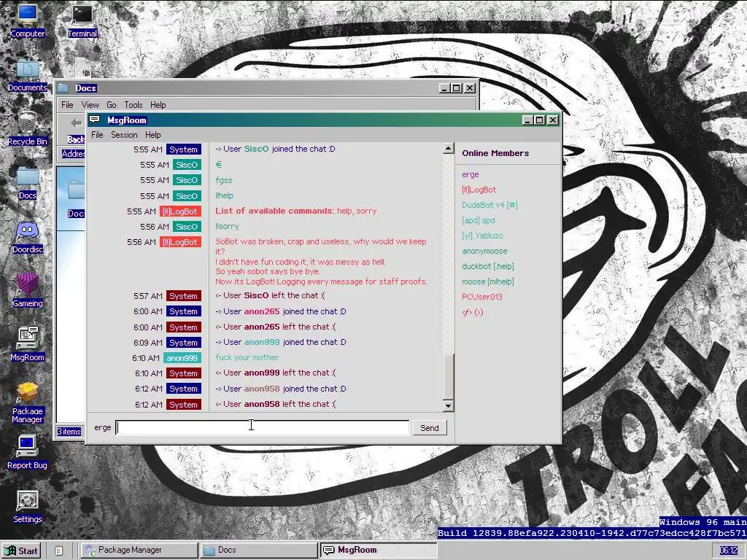Select the Docs folder on desktop
The width and height of the screenshot is (747, 560).
(27, 182)
